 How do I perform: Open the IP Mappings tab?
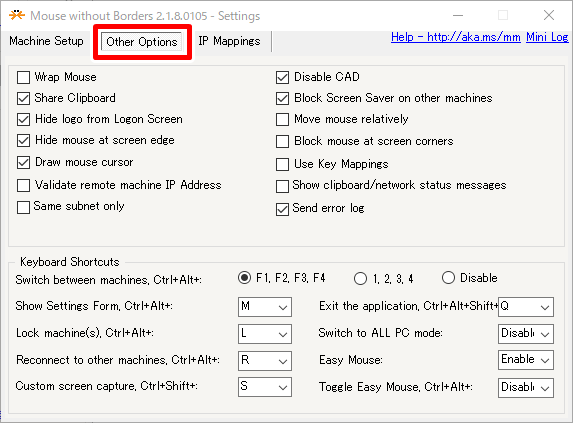229,41
